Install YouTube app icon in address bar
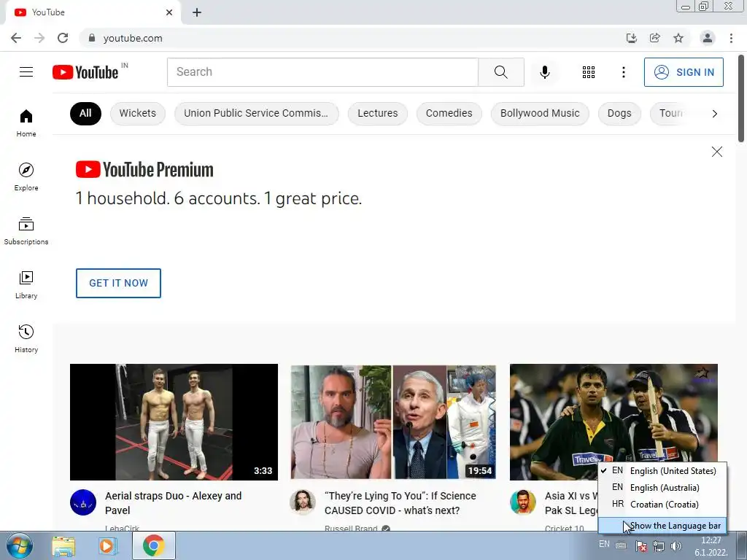 coord(631,38)
